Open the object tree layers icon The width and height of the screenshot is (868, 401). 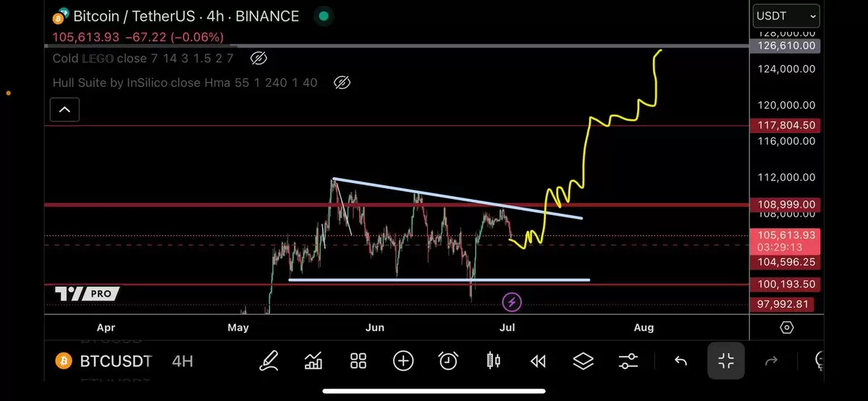(583, 361)
